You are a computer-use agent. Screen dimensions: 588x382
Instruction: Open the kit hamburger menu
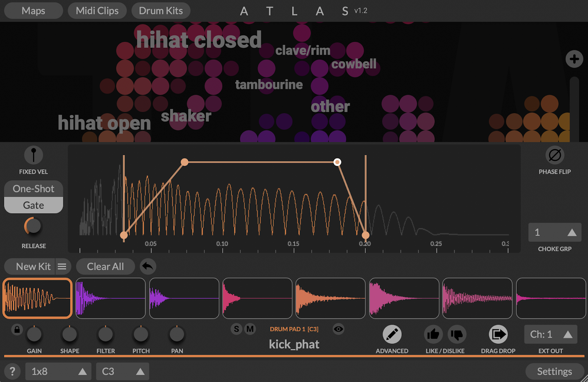pos(62,267)
